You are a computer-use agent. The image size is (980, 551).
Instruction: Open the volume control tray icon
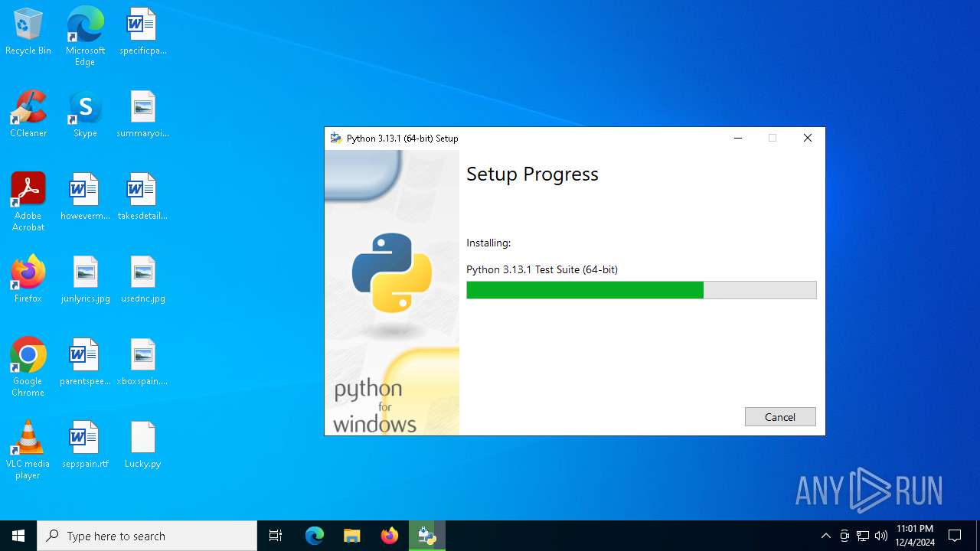click(881, 536)
